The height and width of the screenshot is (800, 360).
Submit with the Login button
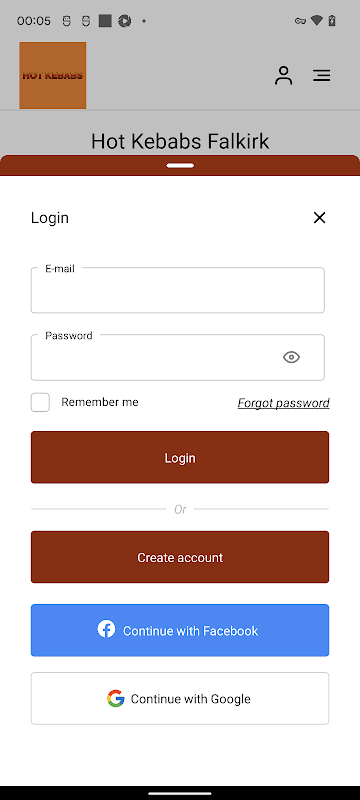point(180,457)
